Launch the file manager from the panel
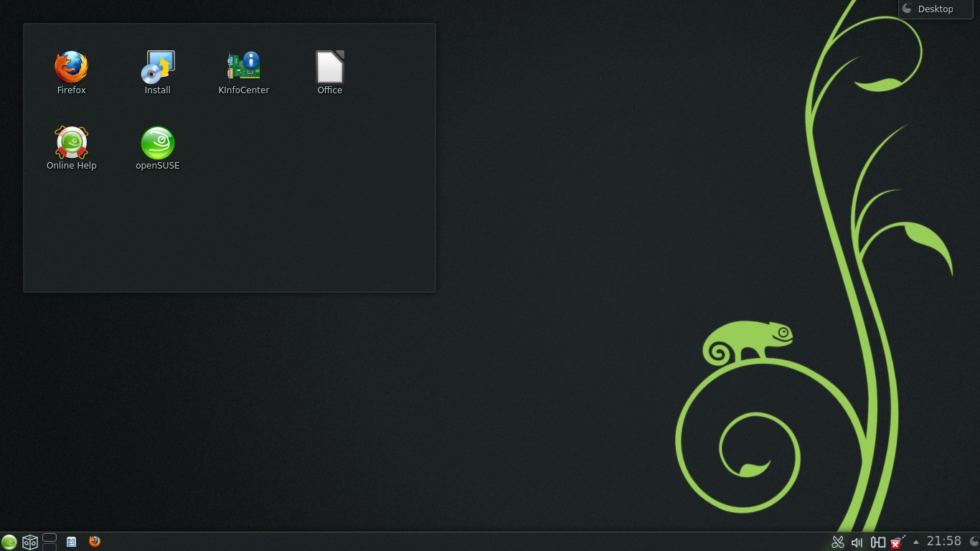Screen dimensions: 980x551 tap(71, 542)
